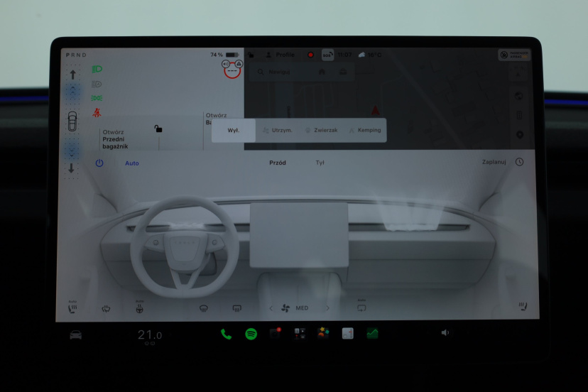Tap the auto high beam indicator
Viewport: 588px width, 392px height.
[97, 84]
